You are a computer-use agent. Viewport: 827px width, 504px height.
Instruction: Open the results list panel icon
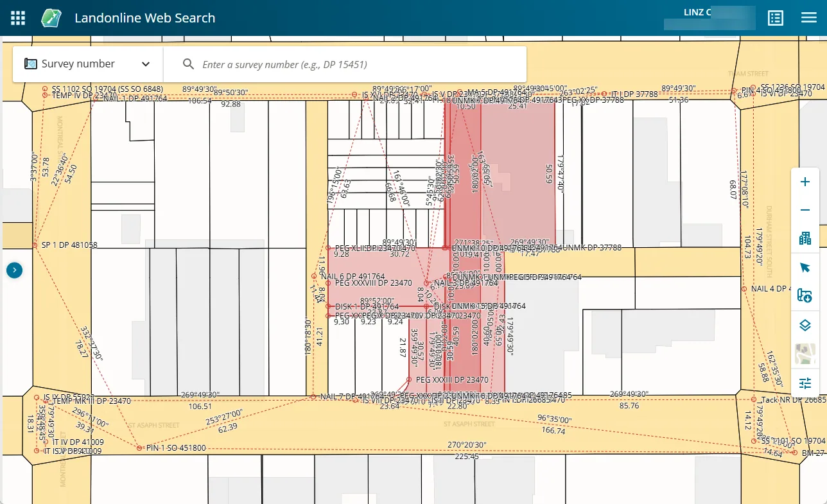click(776, 18)
